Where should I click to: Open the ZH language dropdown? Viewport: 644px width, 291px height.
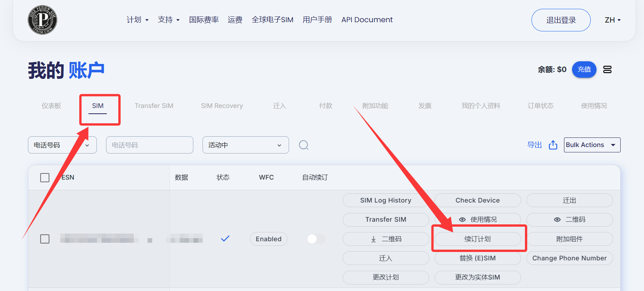(613, 20)
